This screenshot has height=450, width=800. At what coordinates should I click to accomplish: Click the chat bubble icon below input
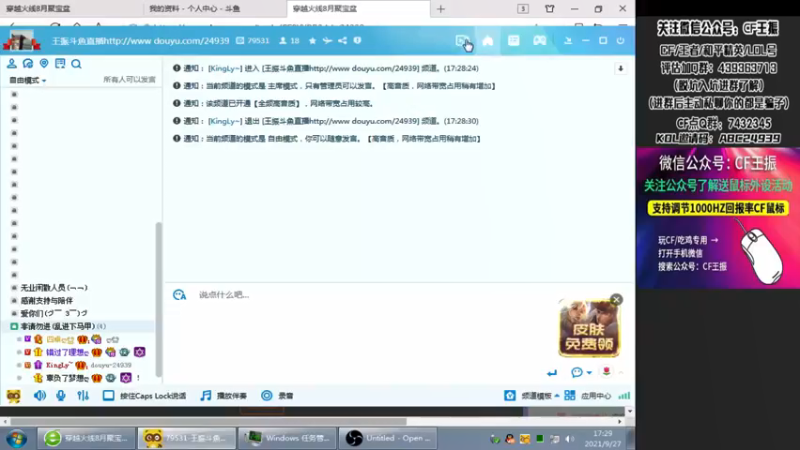[577, 372]
